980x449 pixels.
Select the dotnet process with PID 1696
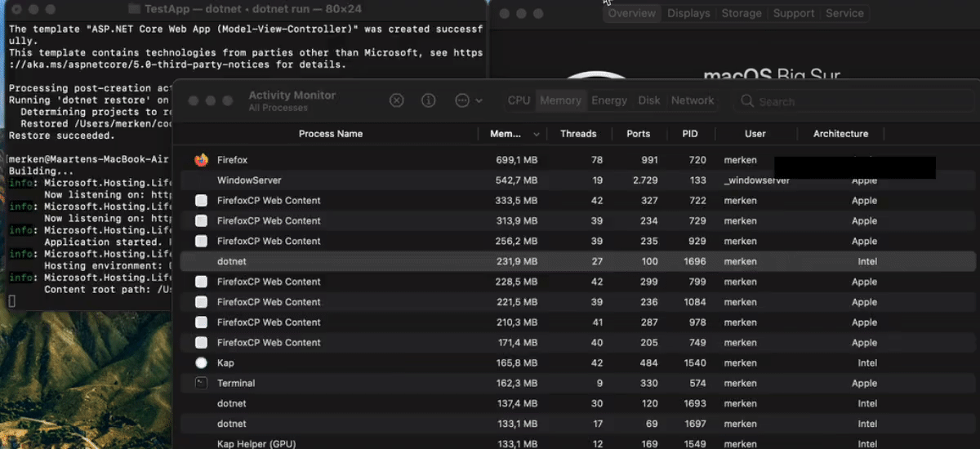pos(578,261)
